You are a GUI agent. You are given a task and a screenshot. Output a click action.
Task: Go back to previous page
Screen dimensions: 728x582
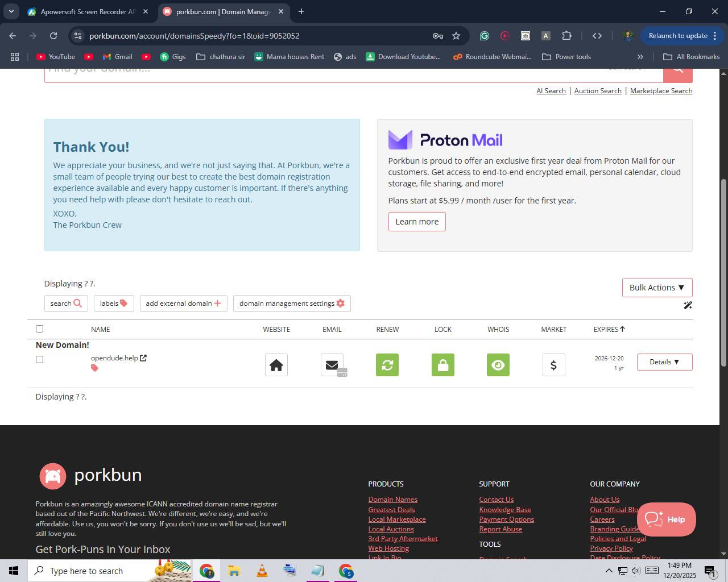13,36
